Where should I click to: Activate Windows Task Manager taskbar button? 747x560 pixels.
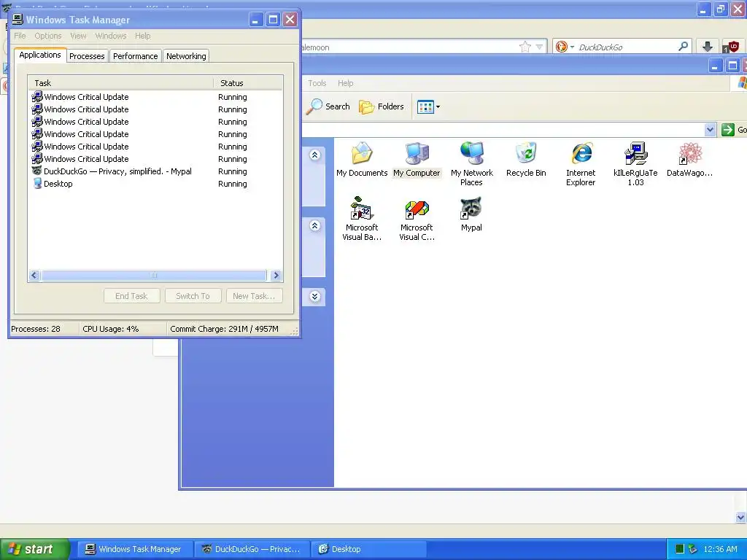(135, 549)
